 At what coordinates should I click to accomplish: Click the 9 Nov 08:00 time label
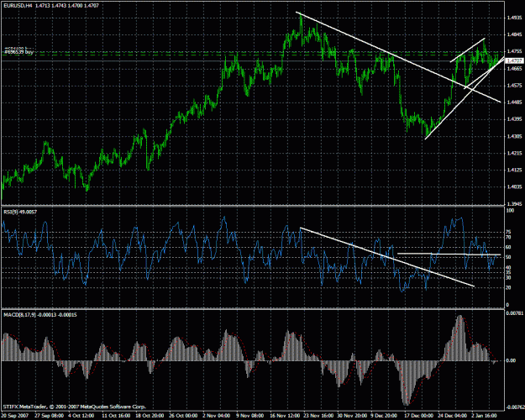(x=250, y=415)
